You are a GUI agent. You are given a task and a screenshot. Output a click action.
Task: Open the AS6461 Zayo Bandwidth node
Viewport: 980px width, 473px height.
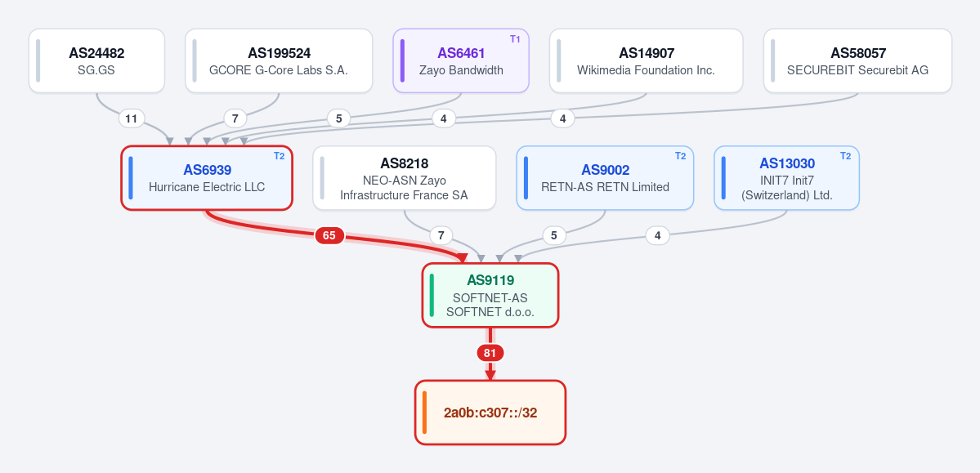tap(461, 60)
